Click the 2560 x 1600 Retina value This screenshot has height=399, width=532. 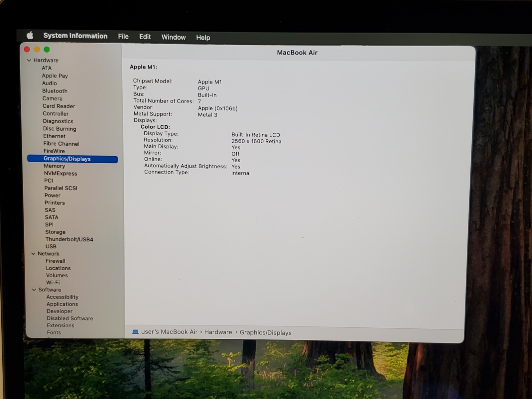click(256, 141)
